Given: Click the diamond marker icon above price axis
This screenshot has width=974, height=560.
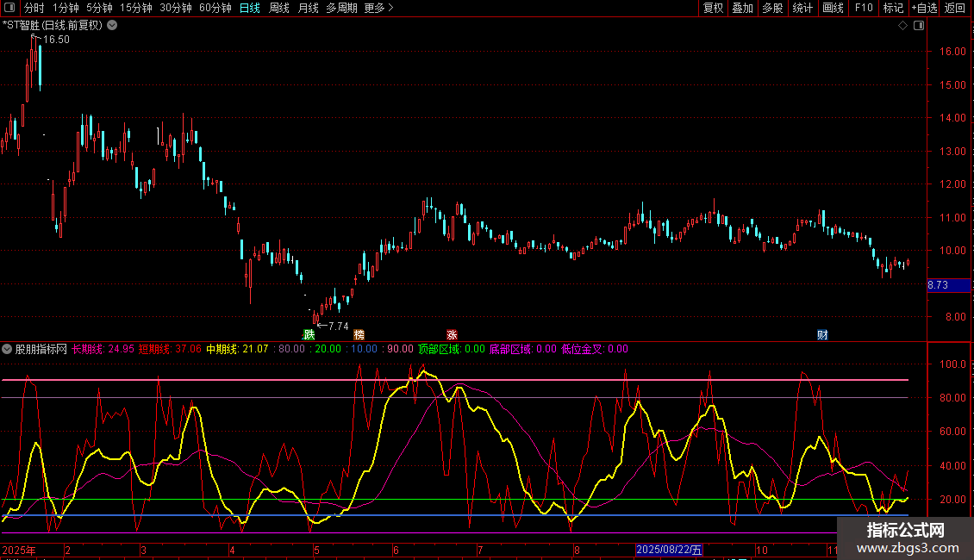Looking at the screenshot, I should point(902,26).
